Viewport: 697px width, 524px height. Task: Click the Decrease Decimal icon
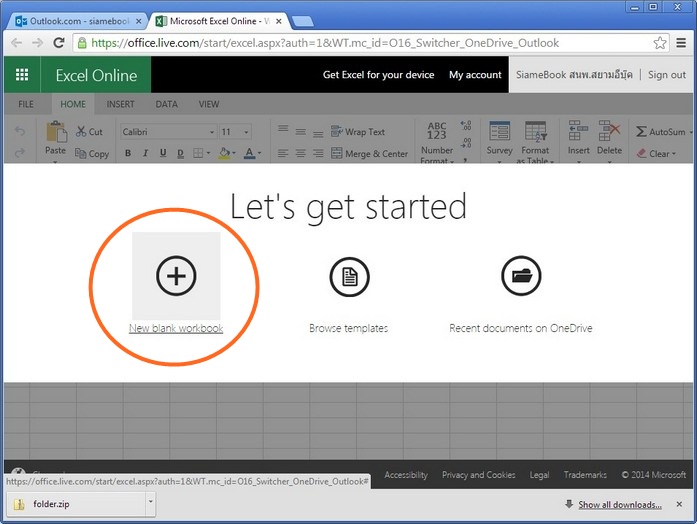click(x=466, y=143)
